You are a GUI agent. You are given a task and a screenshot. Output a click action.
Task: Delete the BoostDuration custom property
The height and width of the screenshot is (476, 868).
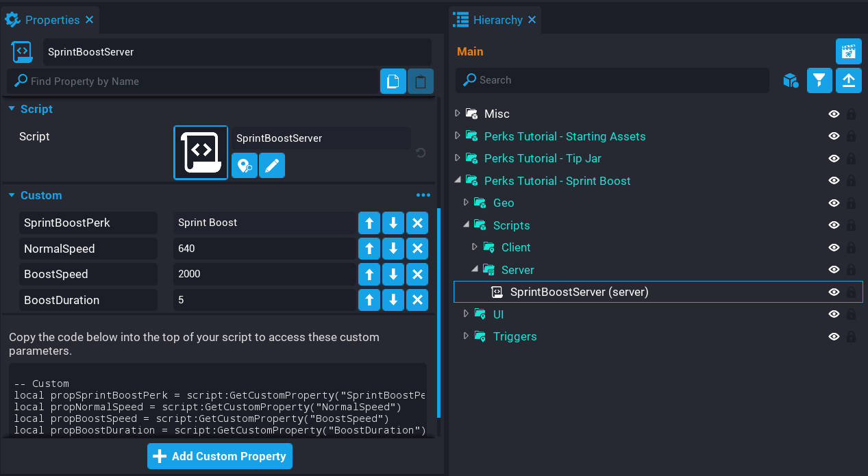[x=417, y=300]
